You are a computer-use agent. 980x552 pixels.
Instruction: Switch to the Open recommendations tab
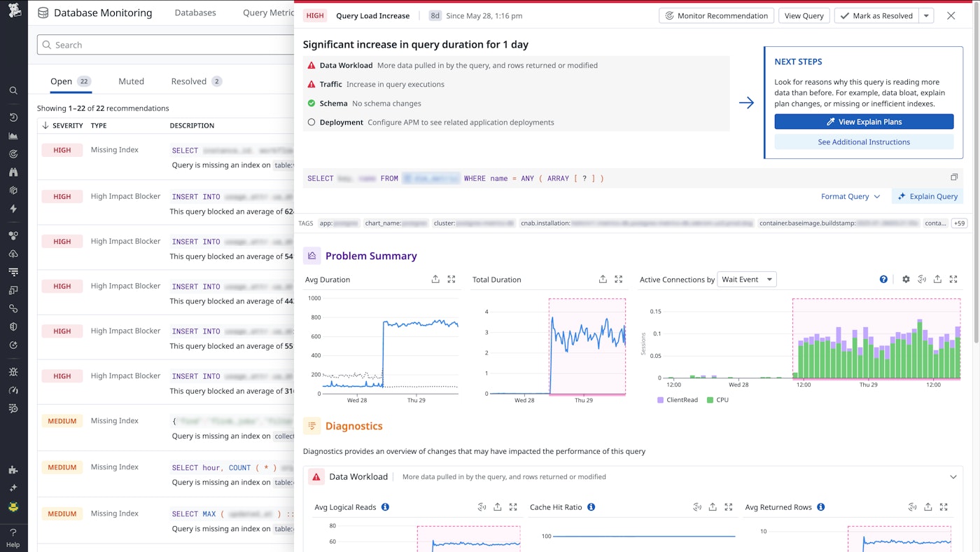point(70,81)
